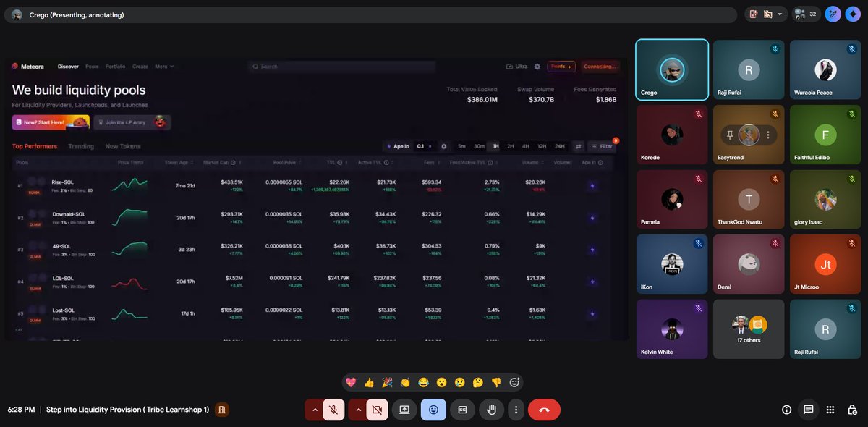Click the Meteora search field
Screen dimensions: 868x427
click(341, 67)
